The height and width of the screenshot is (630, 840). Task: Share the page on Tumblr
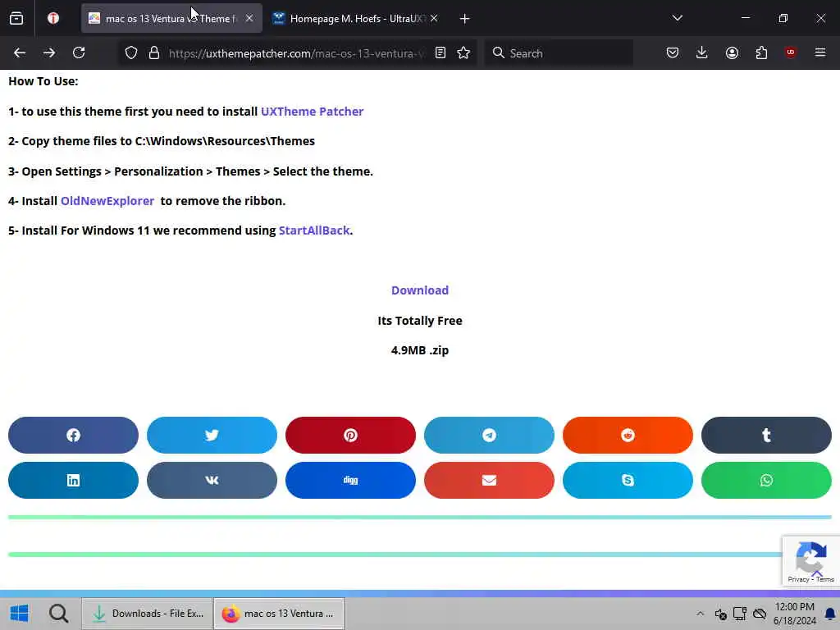(766, 435)
